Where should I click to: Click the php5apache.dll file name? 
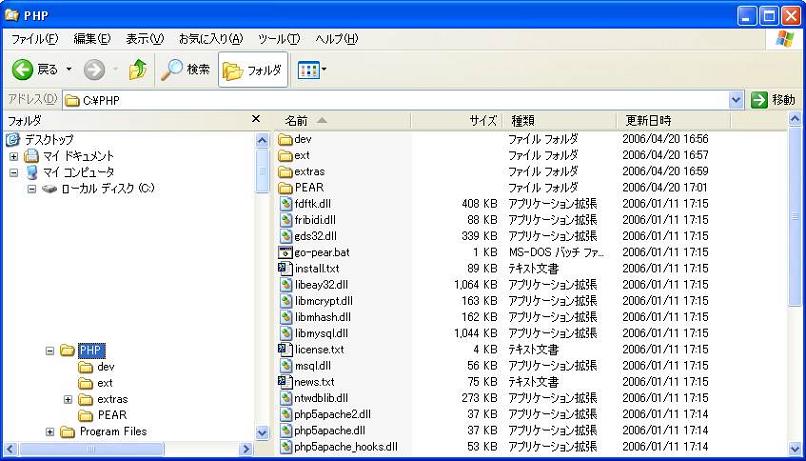click(330, 431)
